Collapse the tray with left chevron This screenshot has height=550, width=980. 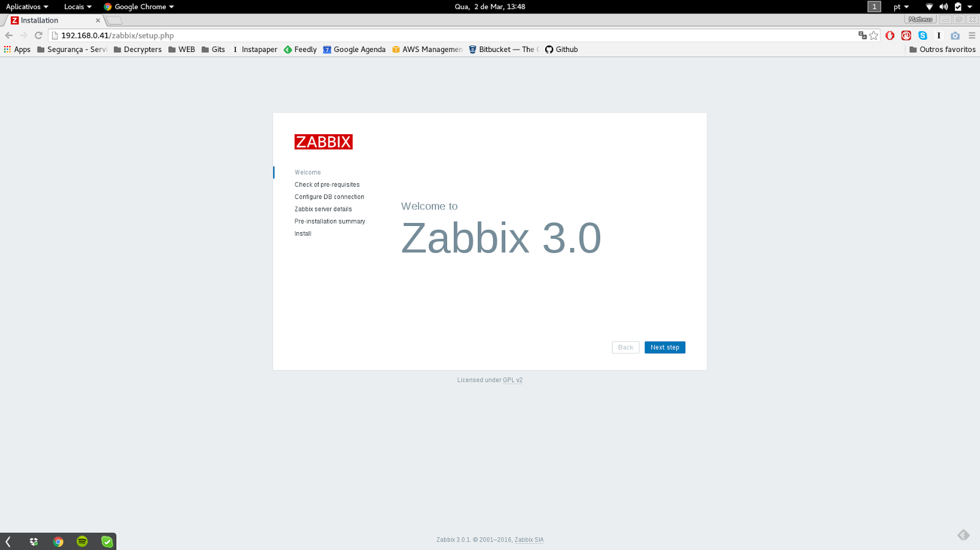(x=8, y=541)
